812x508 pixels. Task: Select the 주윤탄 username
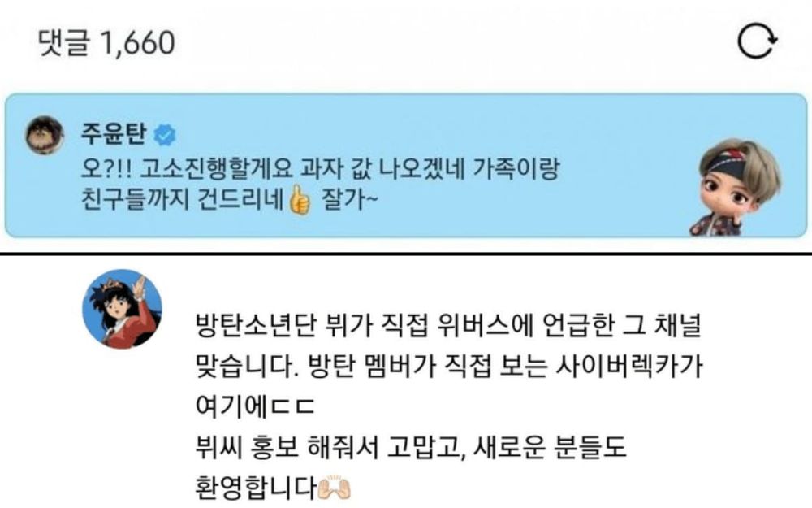tap(114, 134)
